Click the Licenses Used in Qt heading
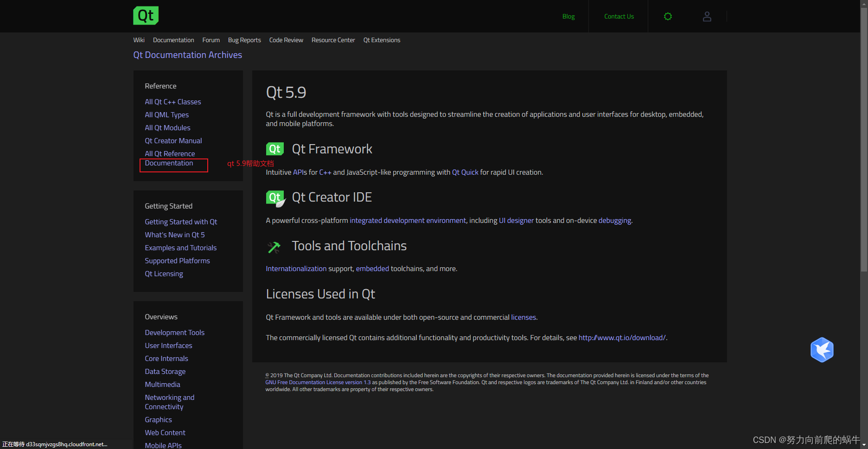This screenshot has height=449, width=868. (x=320, y=294)
